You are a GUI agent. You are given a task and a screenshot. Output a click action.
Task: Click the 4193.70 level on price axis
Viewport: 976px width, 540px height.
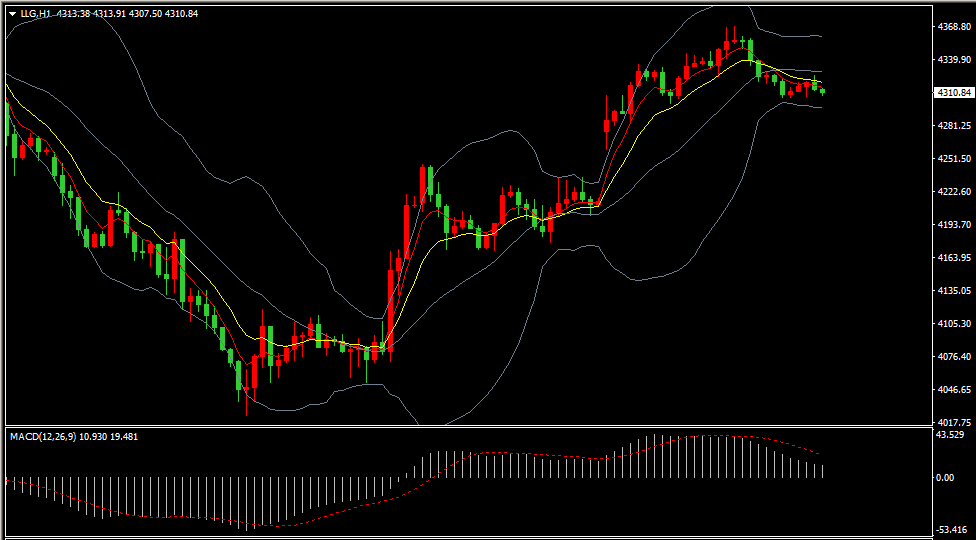954,225
